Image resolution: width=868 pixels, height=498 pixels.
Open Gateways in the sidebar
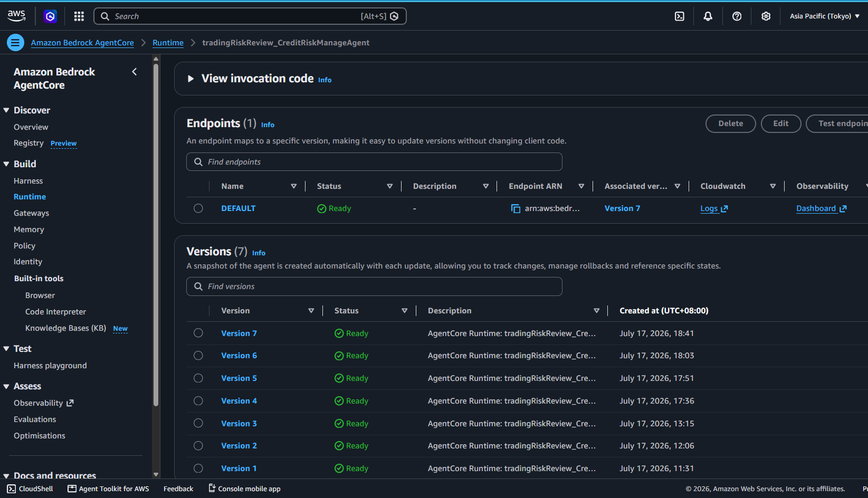(31, 213)
